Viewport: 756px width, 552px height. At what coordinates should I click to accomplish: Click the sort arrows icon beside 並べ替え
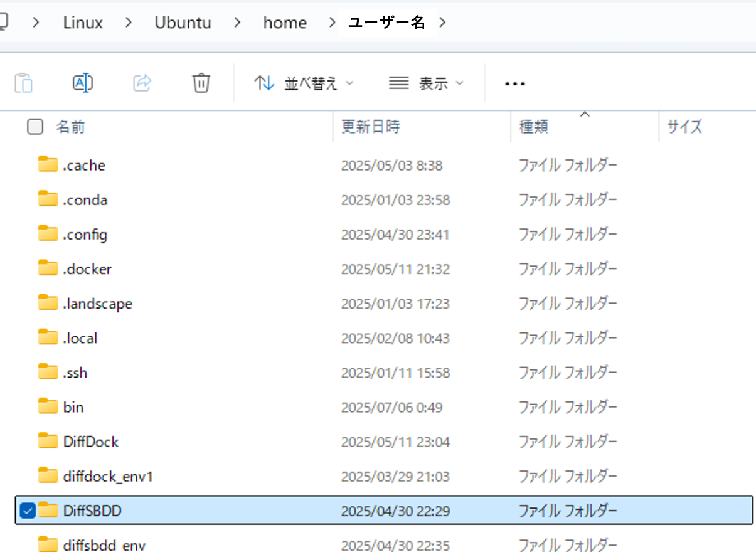click(x=264, y=82)
